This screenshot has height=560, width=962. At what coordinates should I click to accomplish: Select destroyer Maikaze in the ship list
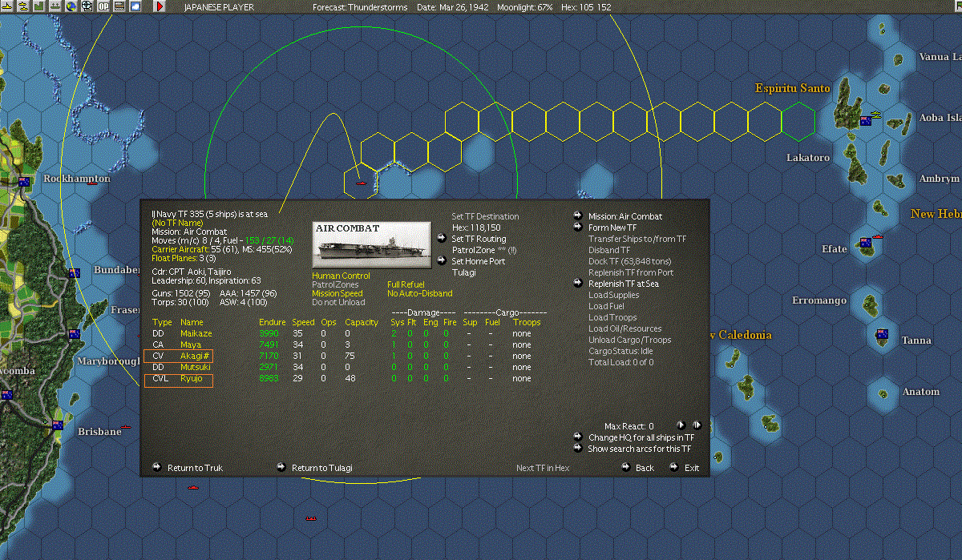click(196, 333)
